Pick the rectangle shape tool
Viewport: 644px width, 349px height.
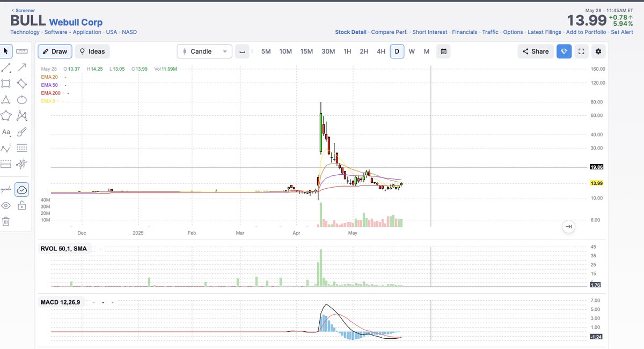[6, 83]
